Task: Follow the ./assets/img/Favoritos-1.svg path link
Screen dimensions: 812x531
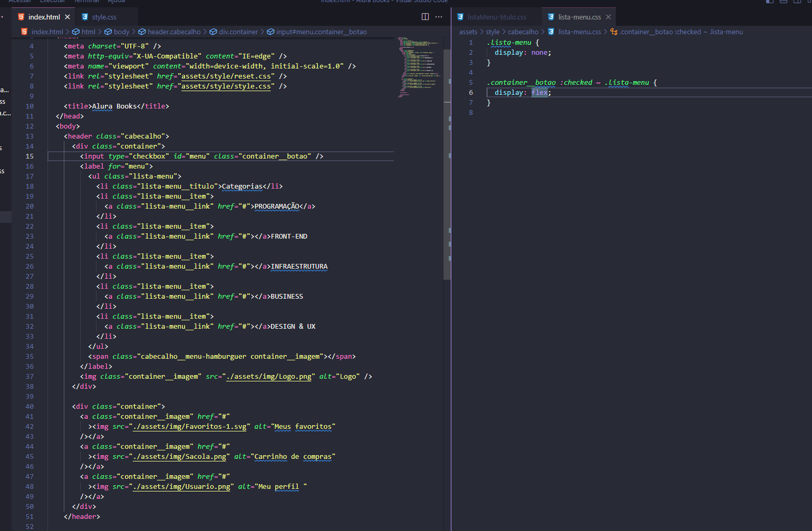Action: (190, 427)
